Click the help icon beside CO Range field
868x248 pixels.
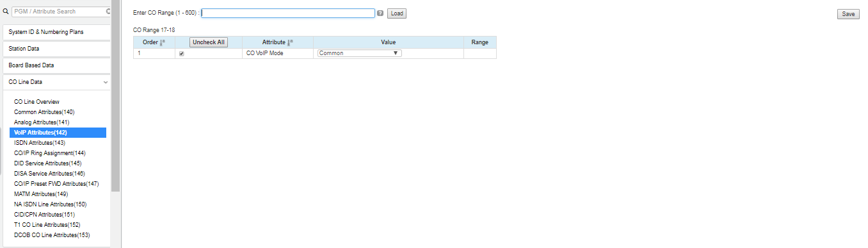380,13
